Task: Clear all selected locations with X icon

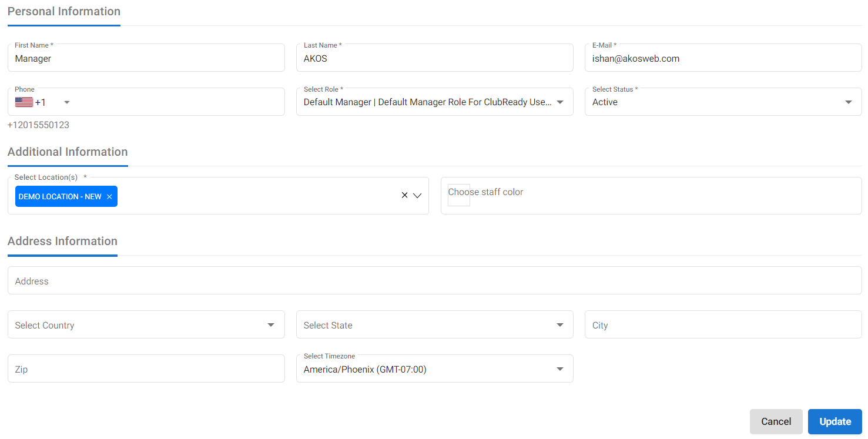Action: 404,196
